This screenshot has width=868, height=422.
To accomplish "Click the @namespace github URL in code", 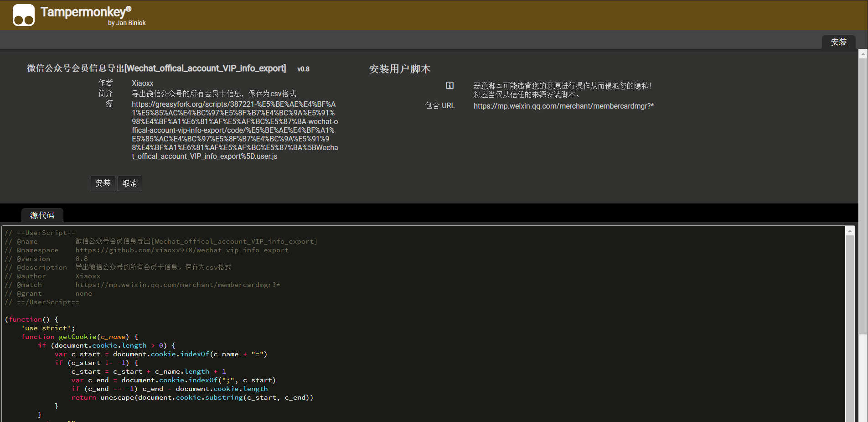I will (x=182, y=250).
